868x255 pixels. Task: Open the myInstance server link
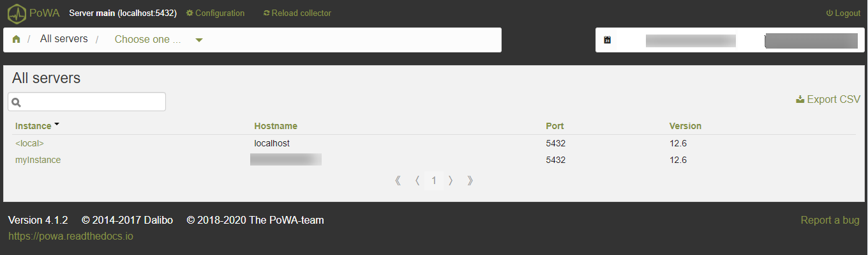coord(38,160)
